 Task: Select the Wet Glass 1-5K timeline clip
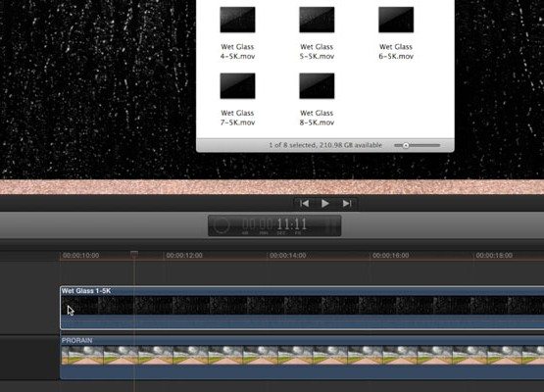302,308
